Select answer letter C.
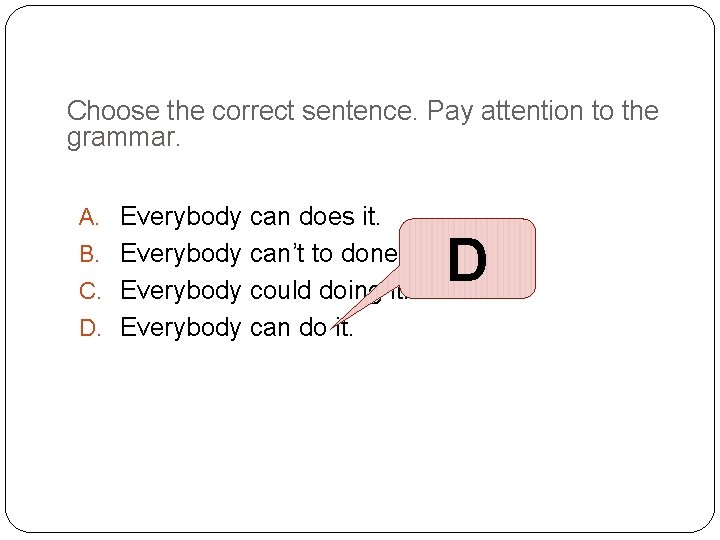Image resolution: width=720 pixels, height=540 pixels. pos(90,291)
